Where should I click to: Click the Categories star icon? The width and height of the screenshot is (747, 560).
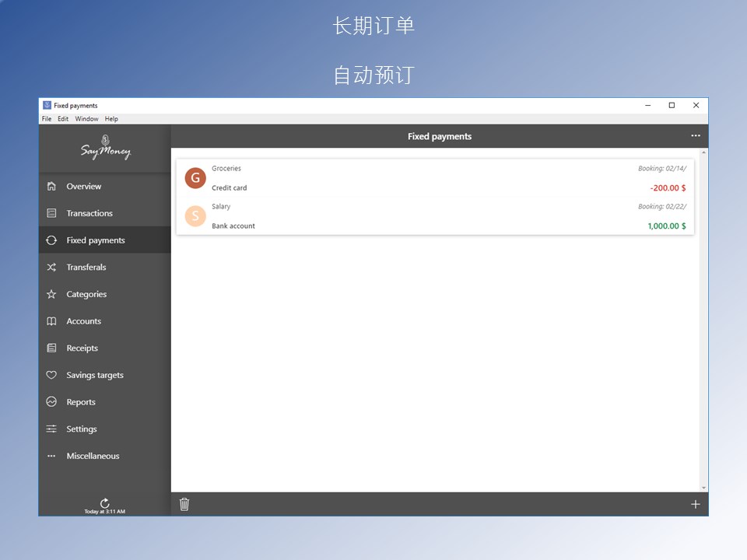click(x=51, y=294)
